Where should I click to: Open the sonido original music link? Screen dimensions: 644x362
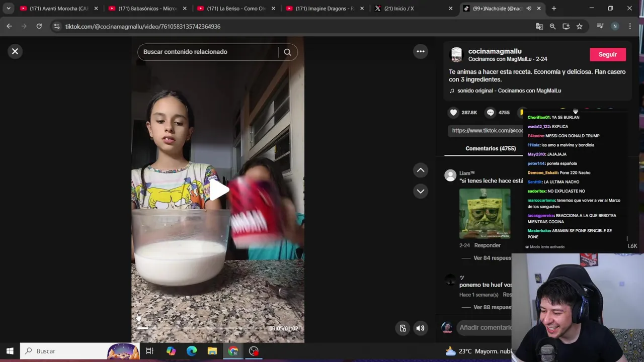coord(509,90)
